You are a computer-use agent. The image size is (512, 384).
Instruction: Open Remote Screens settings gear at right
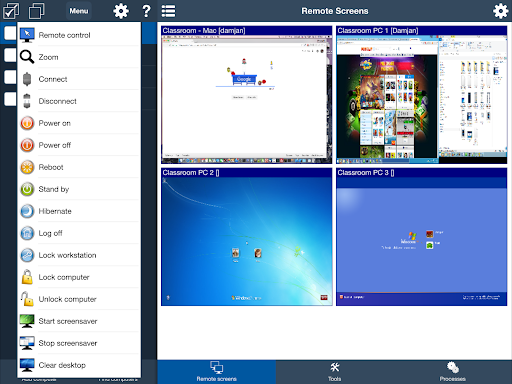(500, 11)
